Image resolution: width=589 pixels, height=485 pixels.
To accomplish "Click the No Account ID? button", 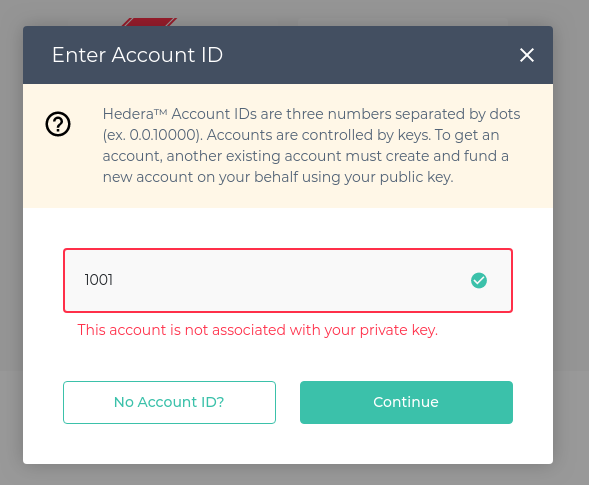I will pos(169,402).
